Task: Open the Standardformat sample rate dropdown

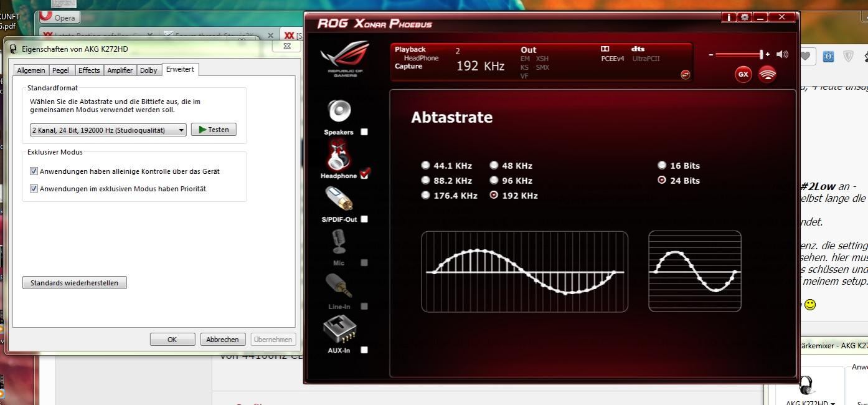Action: click(108, 130)
